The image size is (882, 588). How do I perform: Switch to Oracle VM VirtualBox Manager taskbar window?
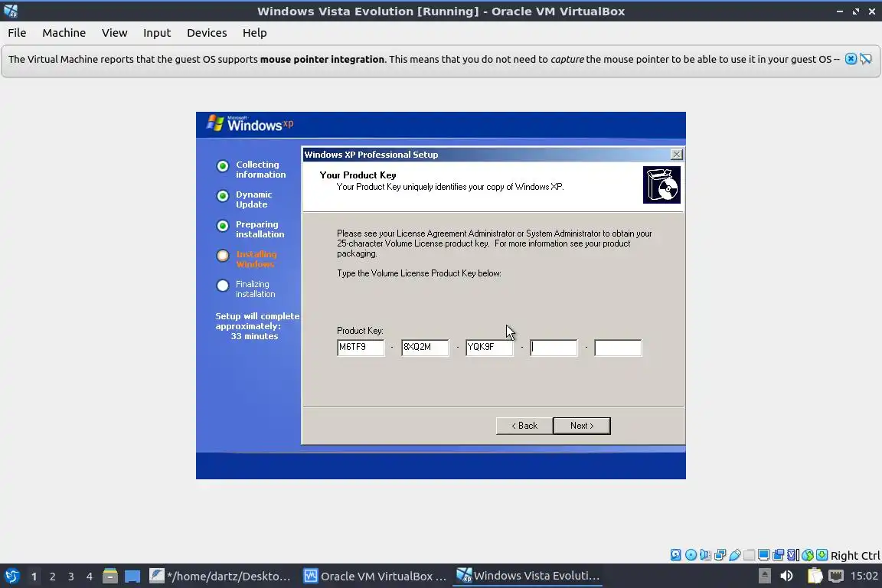[x=375, y=577]
